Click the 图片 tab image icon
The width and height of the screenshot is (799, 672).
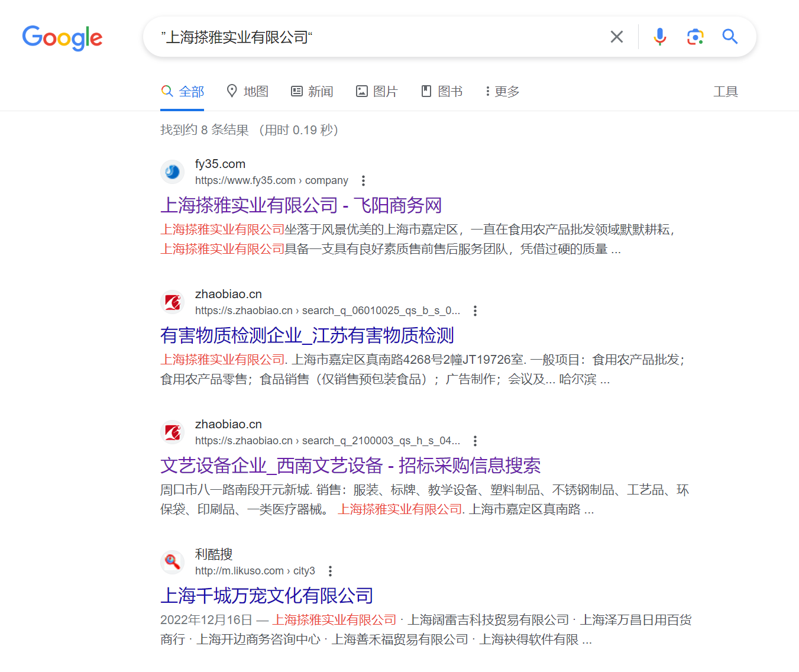361,91
